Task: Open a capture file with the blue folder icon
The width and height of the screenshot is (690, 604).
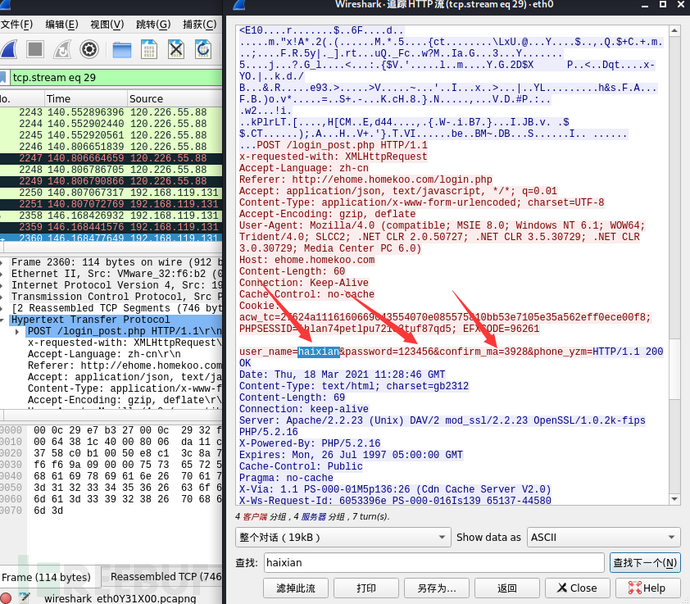Action: pyautogui.click(x=122, y=50)
